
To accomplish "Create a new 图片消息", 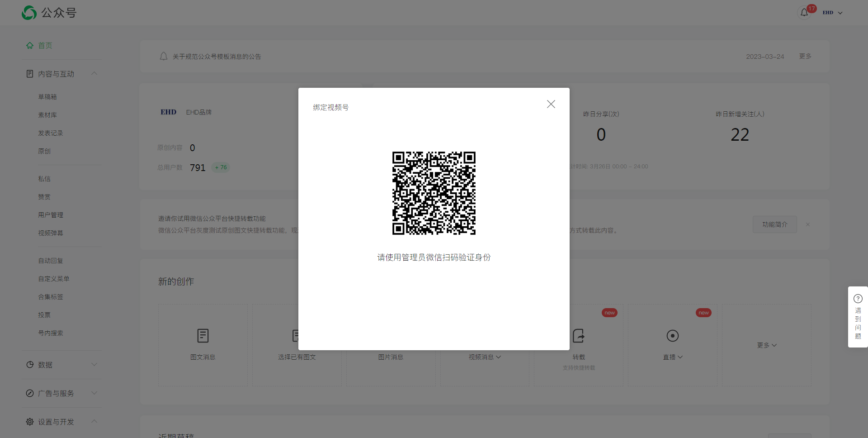I will [391, 357].
